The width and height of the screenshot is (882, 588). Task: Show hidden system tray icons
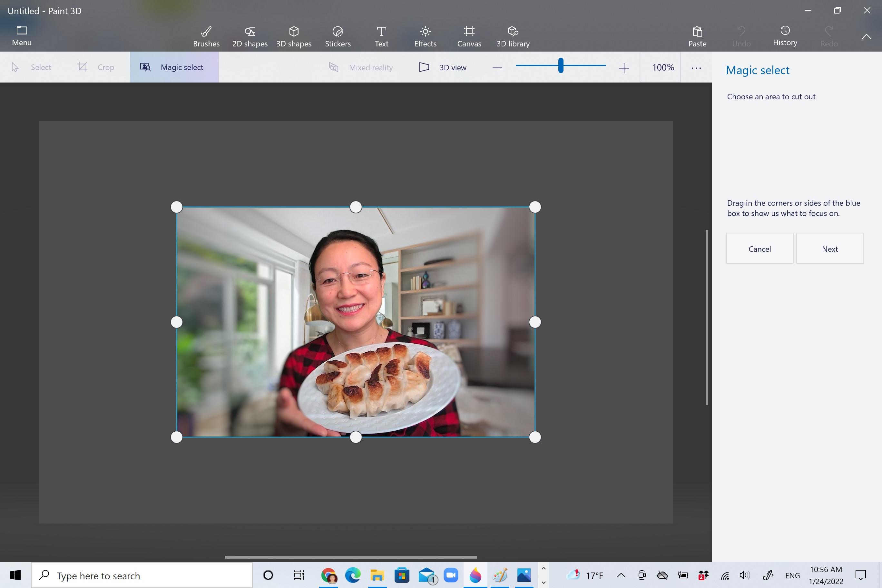[x=621, y=575]
